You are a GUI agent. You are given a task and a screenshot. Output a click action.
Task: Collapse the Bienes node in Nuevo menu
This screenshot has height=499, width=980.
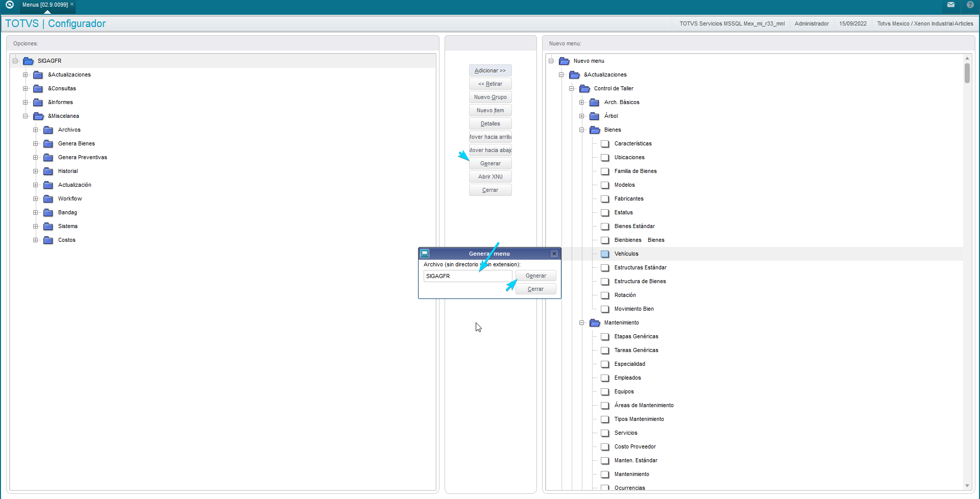[x=582, y=130]
